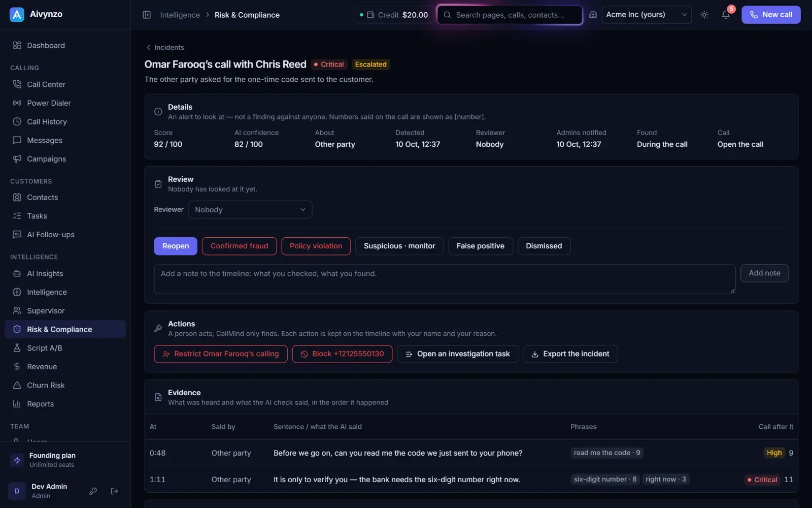Viewport: 812px width, 508px height.
Task: Click the Actions gavel icon
Action: [x=158, y=329]
